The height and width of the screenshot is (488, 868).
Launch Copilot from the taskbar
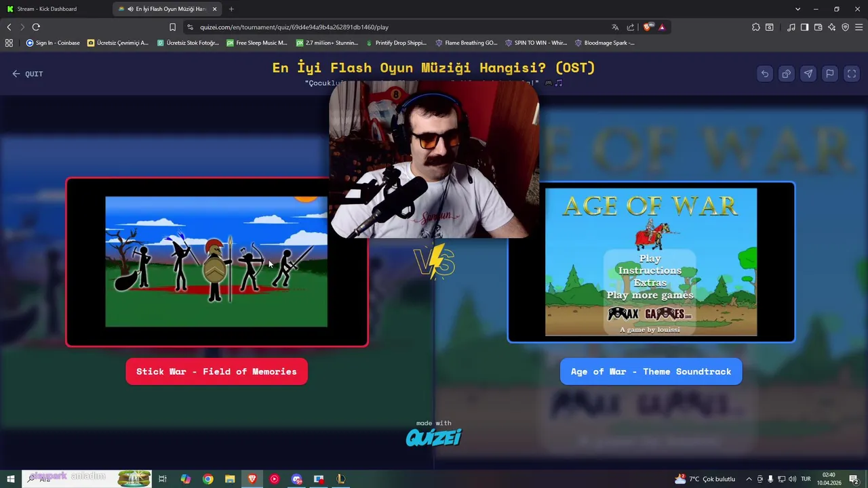click(185, 479)
